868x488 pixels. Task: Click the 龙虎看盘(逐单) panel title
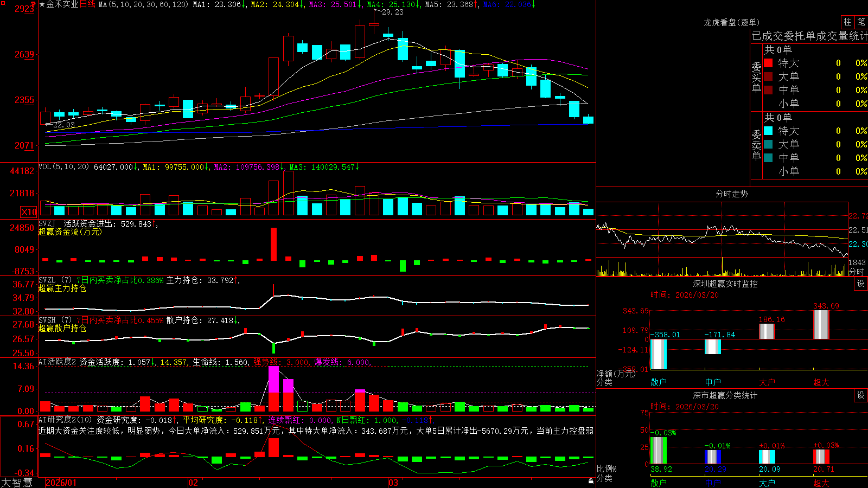click(731, 22)
